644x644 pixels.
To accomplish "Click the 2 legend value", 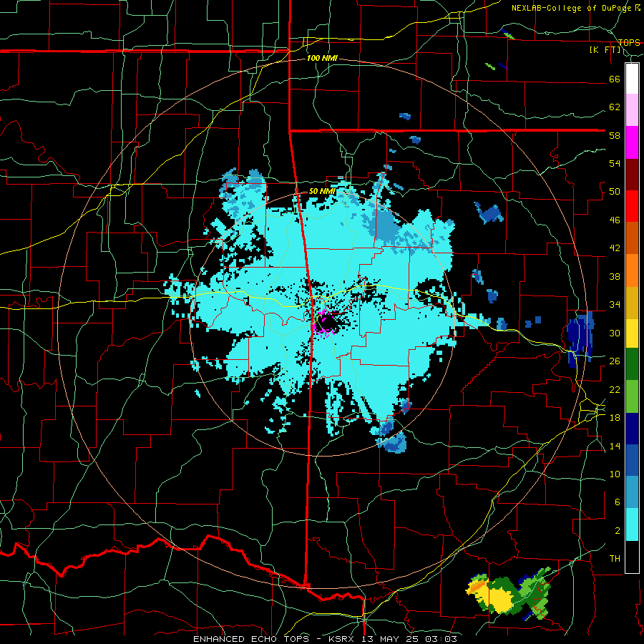I will click(617, 531).
